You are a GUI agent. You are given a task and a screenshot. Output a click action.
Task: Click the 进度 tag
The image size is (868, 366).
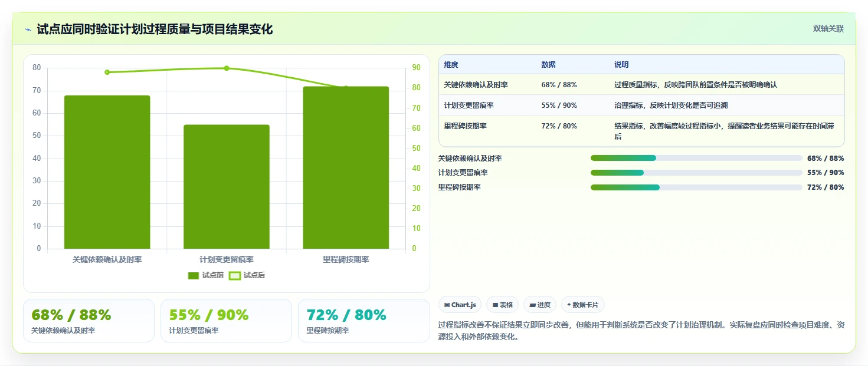(x=540, y=305)
